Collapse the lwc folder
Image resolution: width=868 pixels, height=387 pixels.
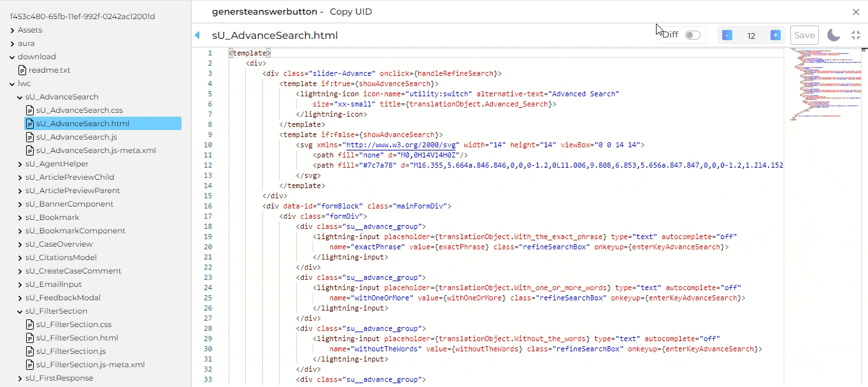tap(12, 84)
